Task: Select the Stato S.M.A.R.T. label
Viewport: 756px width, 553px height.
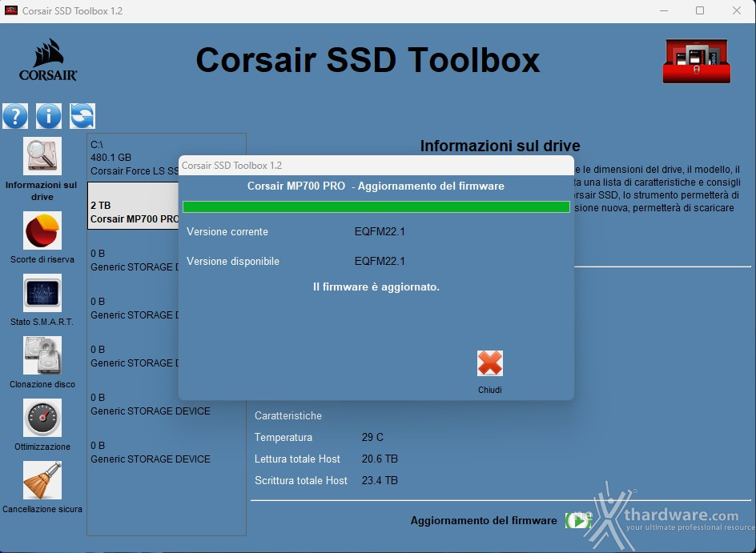Action: coord(42,322)
